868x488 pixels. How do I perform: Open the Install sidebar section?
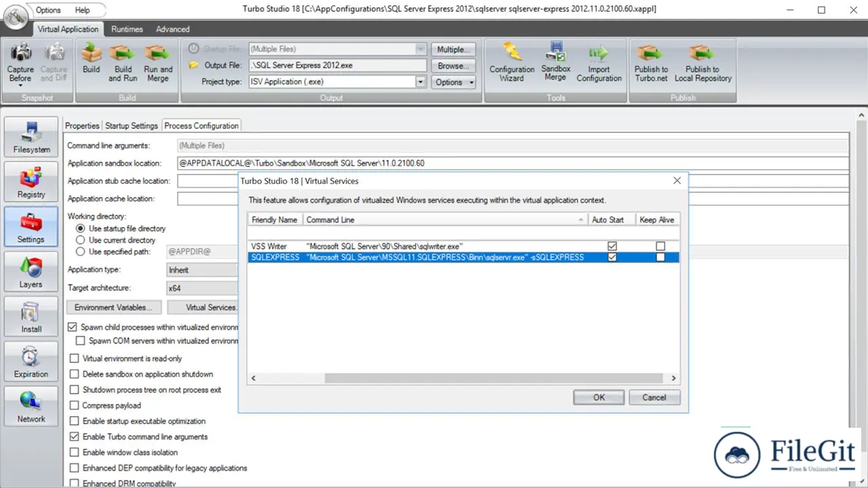point(31,316)
